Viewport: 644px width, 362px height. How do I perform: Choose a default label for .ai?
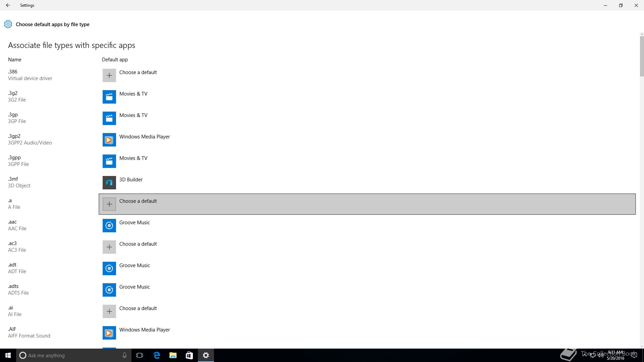[x=138, y=308]
